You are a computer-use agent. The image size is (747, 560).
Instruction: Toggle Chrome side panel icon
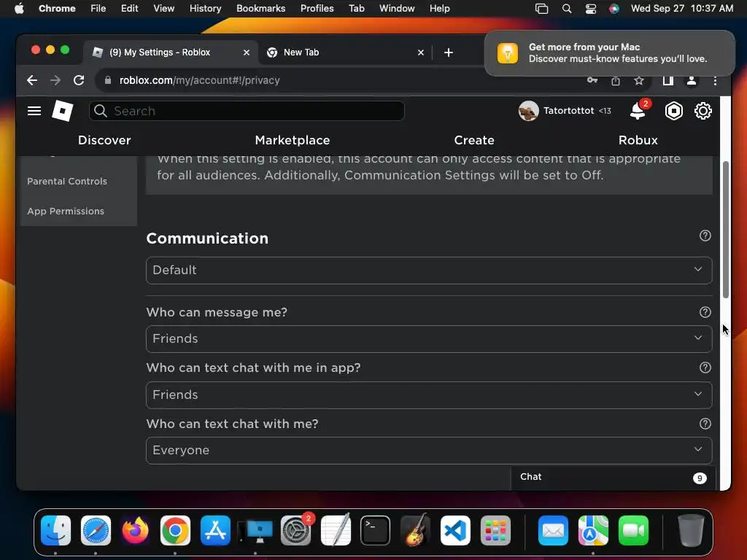pyautogui.click(x=668, y=80)
